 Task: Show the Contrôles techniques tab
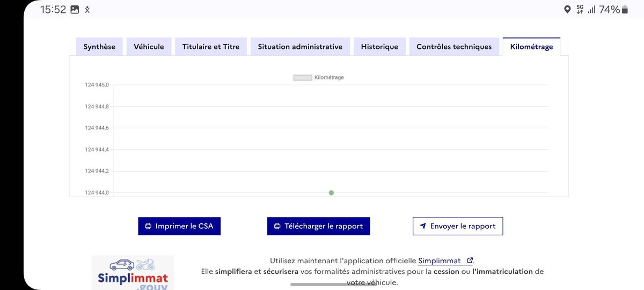point(454,47)
